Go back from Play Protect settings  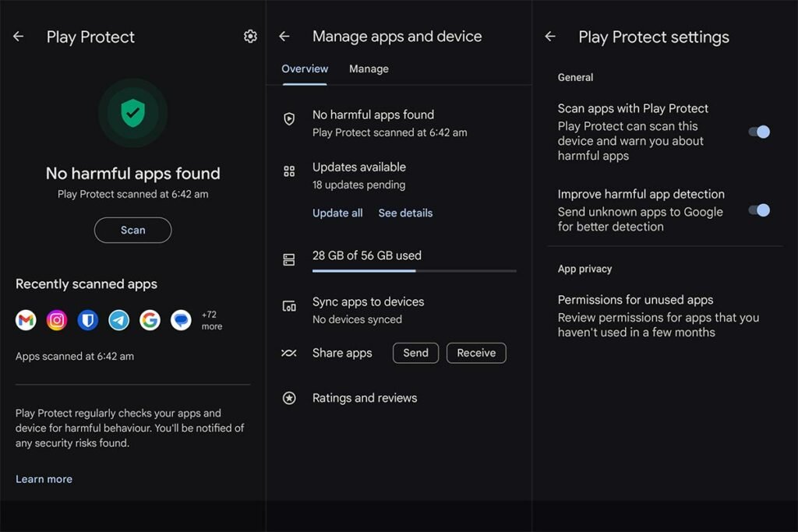[550, 36]
